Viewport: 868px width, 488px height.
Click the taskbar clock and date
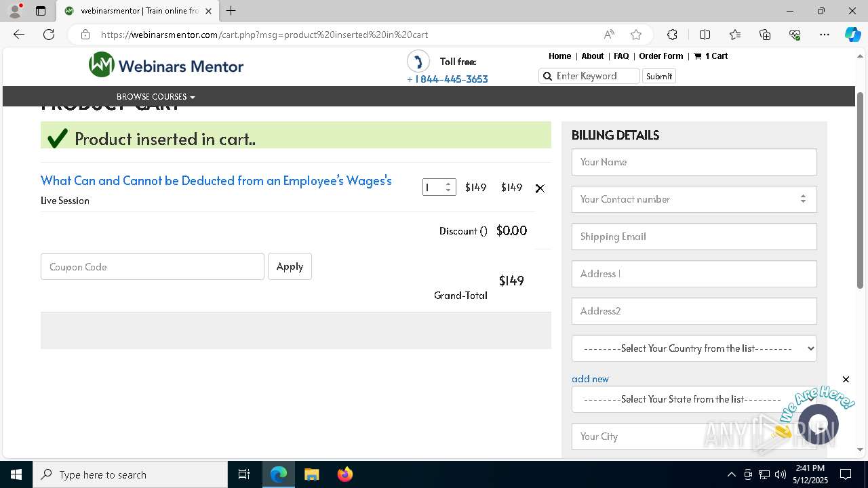click(810, 474)
